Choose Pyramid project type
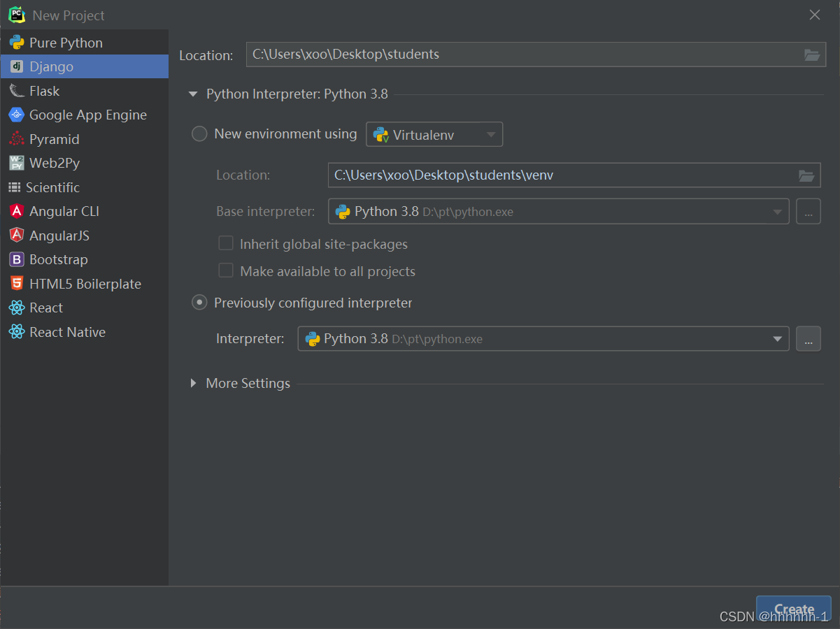This screenshot has width=840, height=629. 84,139
